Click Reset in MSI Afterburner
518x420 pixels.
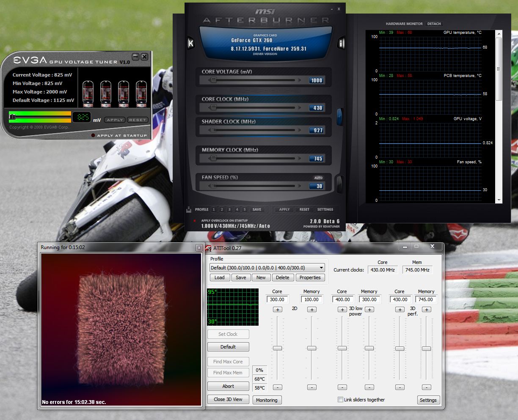click(304, 209)
